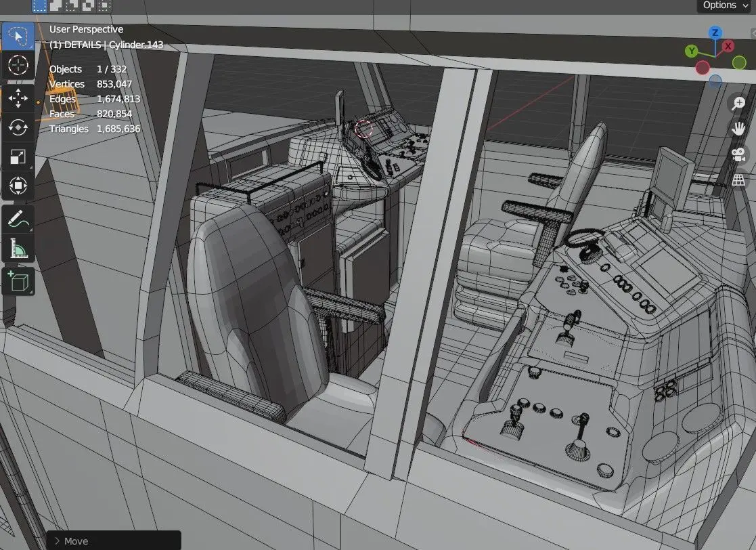756x550 pixels.
Task: Click the blue Z axis gizmo
Action: (715, 33)
